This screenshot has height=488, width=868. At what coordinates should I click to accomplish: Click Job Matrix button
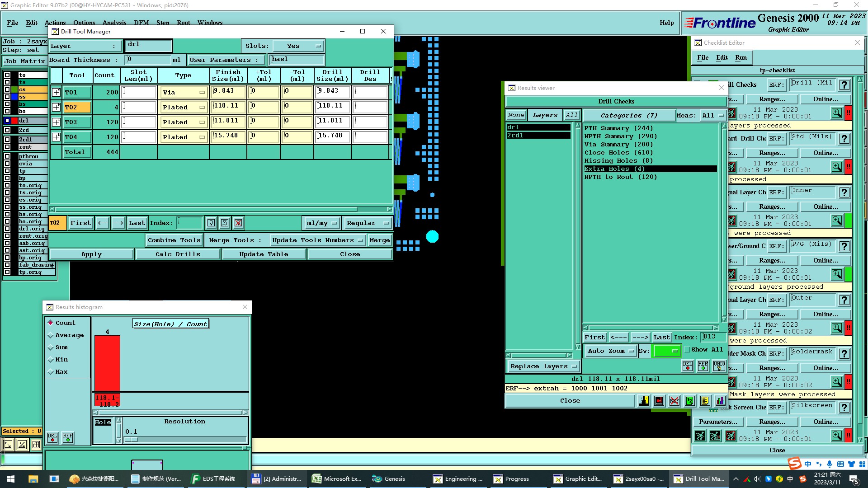tap(24, 61)
